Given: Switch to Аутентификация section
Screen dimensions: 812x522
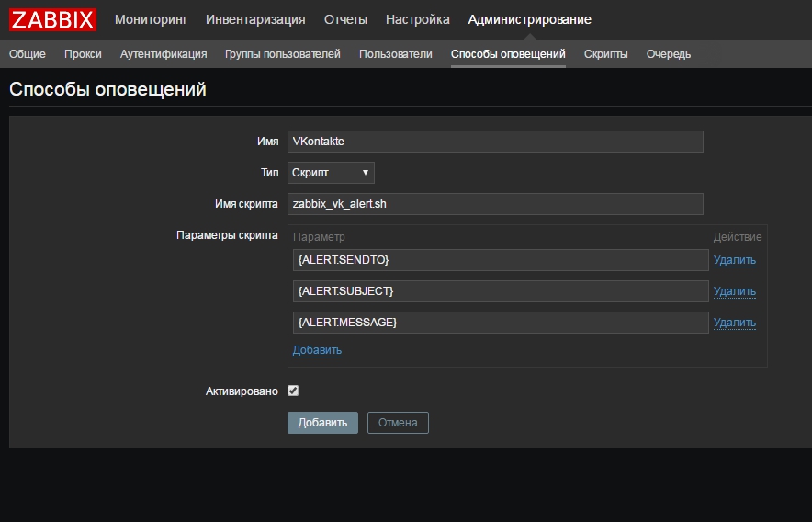Looking at the screenshot, I should [x=164, y=54].
